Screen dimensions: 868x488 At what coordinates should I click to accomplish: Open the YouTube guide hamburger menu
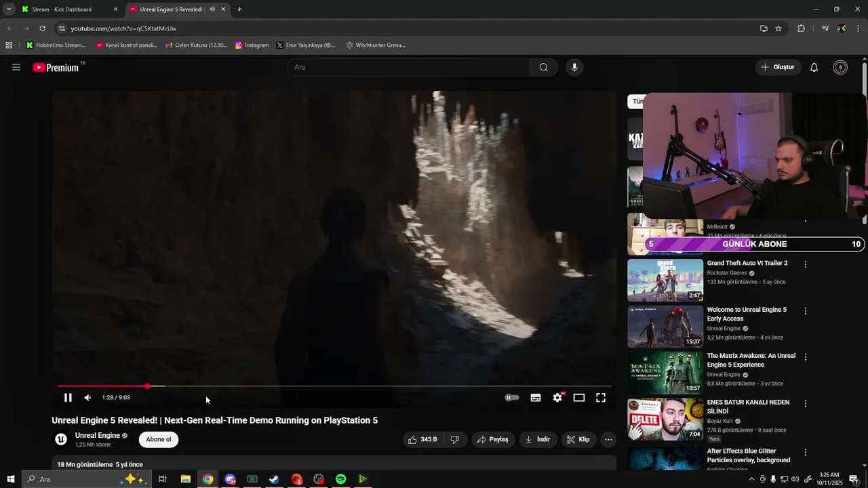click(x=16, y=67)
